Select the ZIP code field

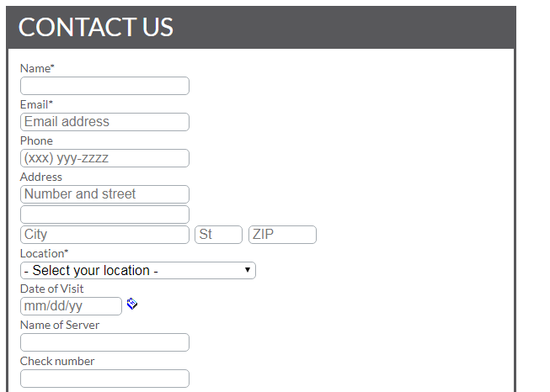coord(282,235)
